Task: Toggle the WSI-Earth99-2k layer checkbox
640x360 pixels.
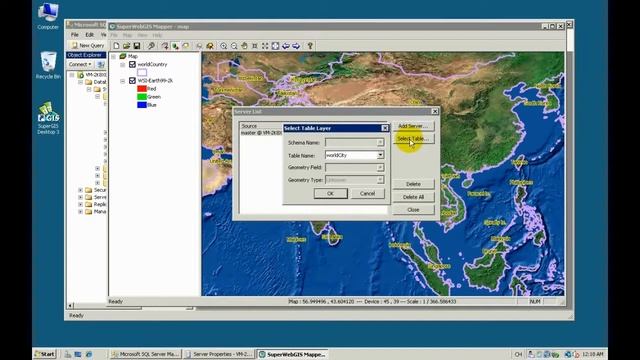Action: click(132, 80)
